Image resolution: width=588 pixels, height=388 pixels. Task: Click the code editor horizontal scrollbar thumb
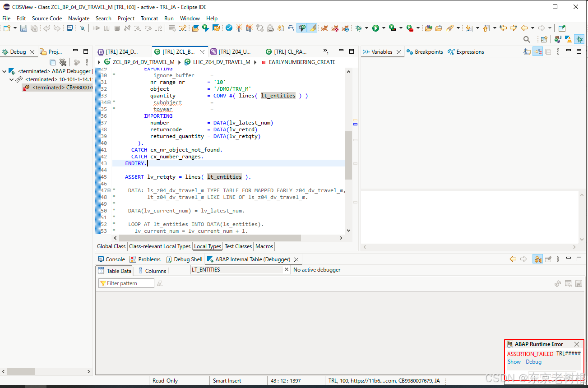pyautogui.click(x=210, y=238)
